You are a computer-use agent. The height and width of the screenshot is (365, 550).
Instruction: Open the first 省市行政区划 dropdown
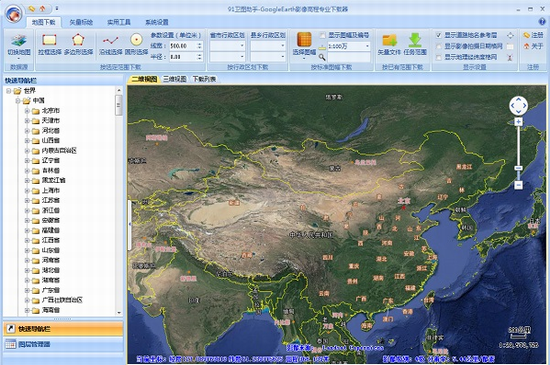click(x=227, y=46)
